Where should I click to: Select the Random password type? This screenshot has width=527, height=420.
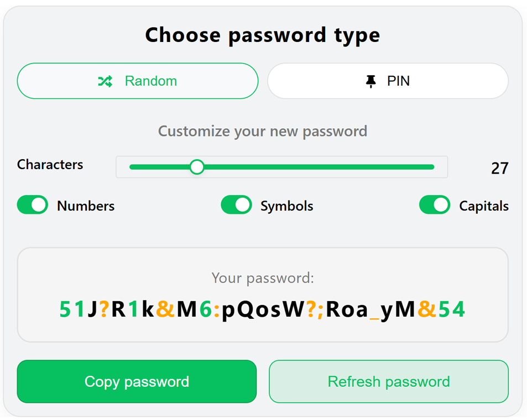coord(137,81)
